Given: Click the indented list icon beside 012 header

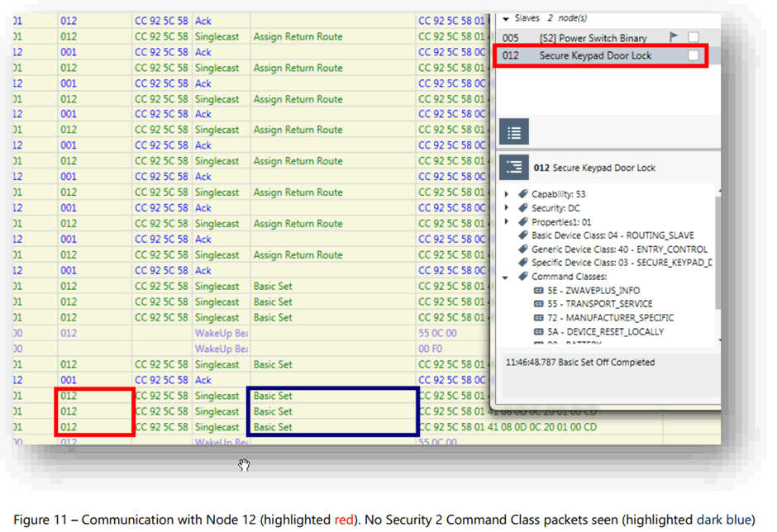Looking at the screenshot, I should [514, 167].
